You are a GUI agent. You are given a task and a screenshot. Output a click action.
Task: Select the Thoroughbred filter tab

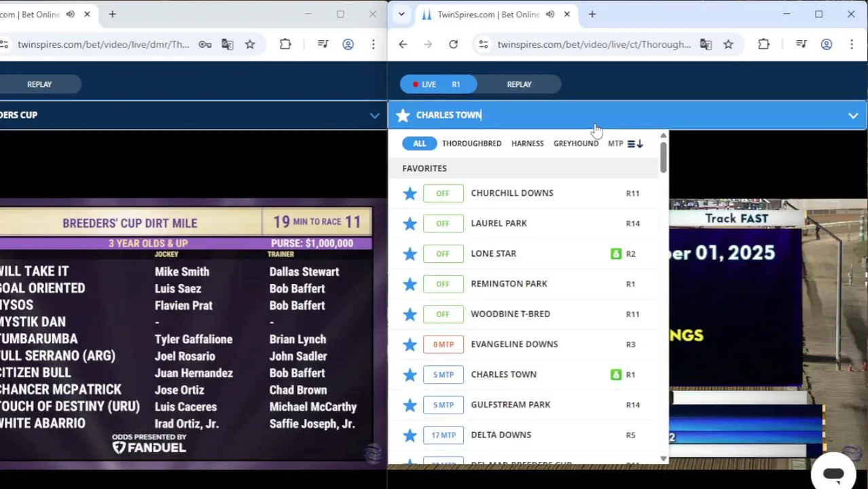coord(471,143)
